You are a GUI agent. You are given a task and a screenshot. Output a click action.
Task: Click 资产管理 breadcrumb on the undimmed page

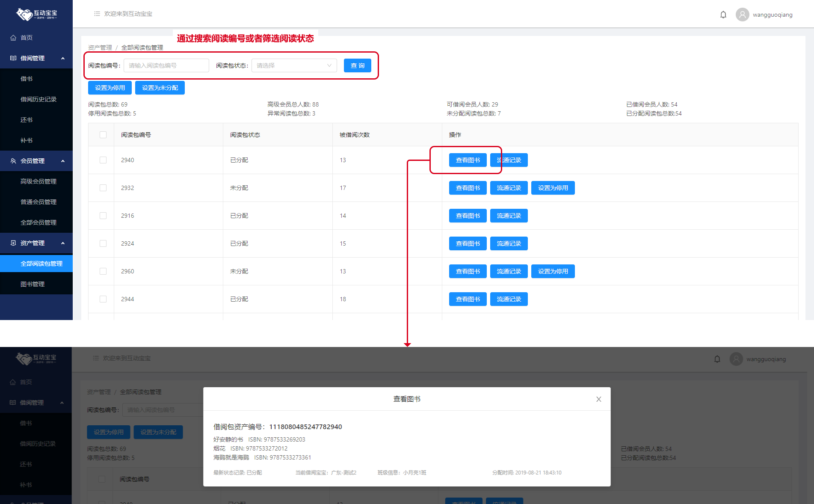(100, 47)
